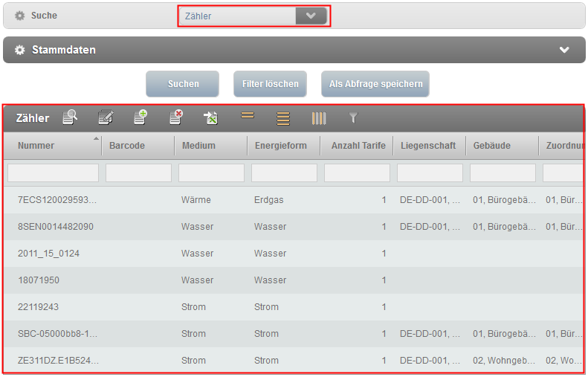
Task: Click the edit record pencil icon
Action: [106, 117]
